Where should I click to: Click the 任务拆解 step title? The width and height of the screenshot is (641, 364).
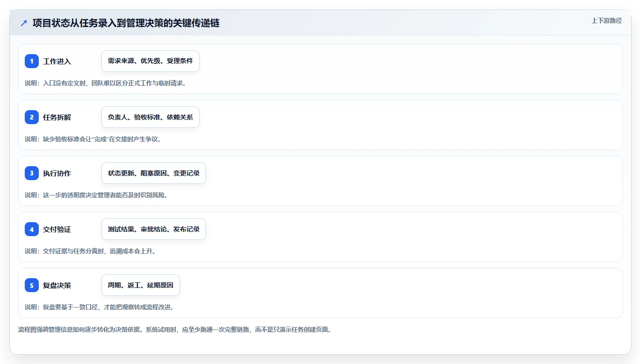pos(57,117)
